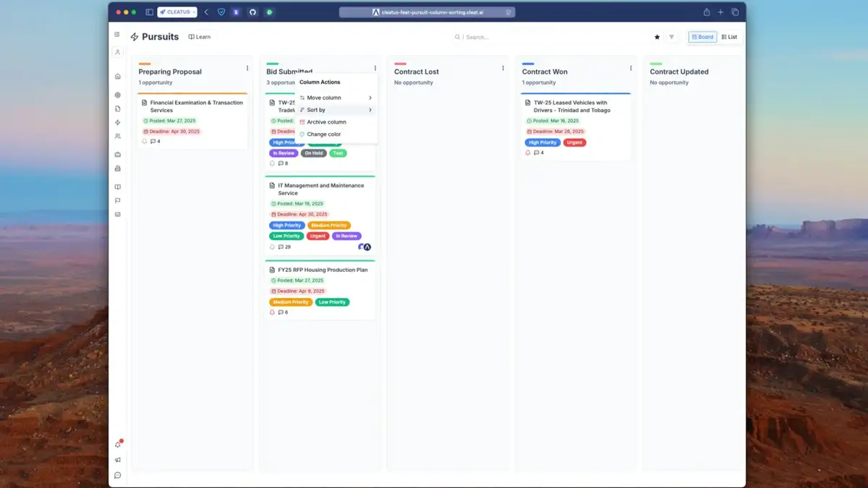The height and width of the screenshot is (488, 868).
Task: Click the sidebar icon below the flag
Action: pyautogui.click(x=118, y=215)
